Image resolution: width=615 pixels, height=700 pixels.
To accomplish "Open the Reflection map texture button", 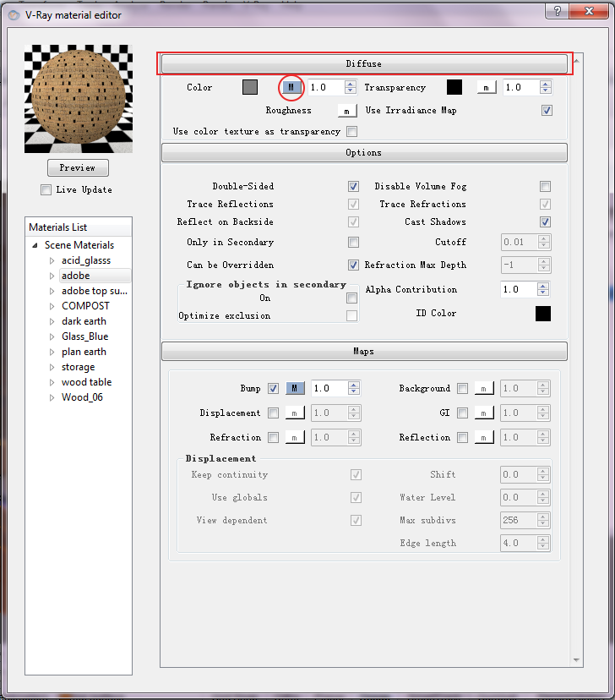I will click(484, 438).
